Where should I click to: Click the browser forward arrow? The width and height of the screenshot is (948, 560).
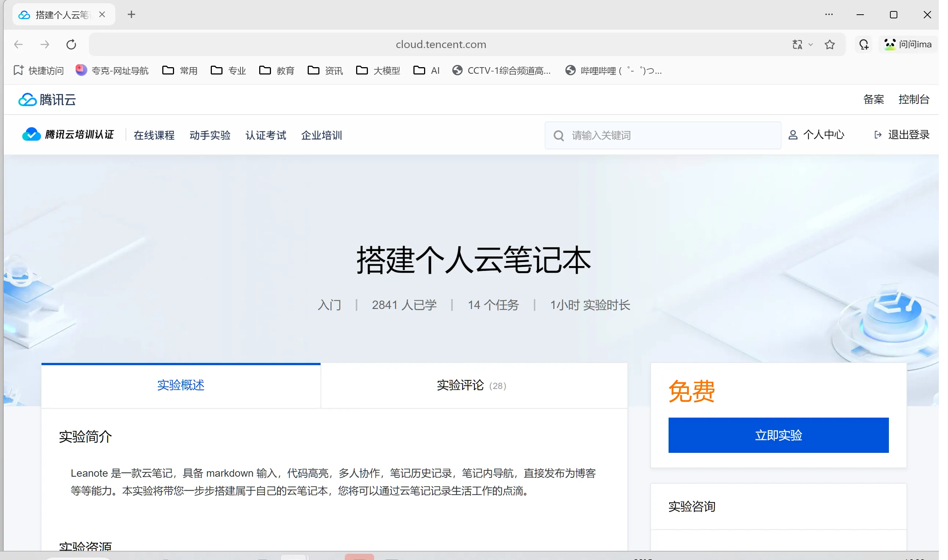click(x=44, y=44)
